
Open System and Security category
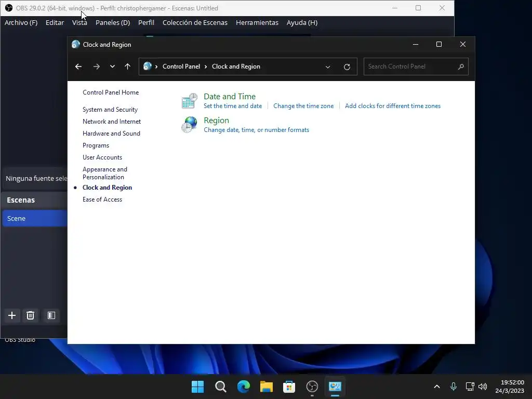[110, 110]
